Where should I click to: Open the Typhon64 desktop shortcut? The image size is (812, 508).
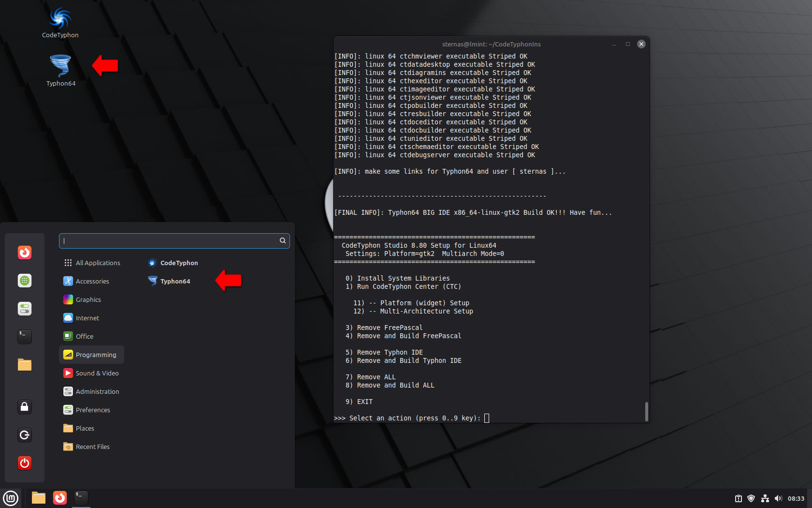(60, 71)
